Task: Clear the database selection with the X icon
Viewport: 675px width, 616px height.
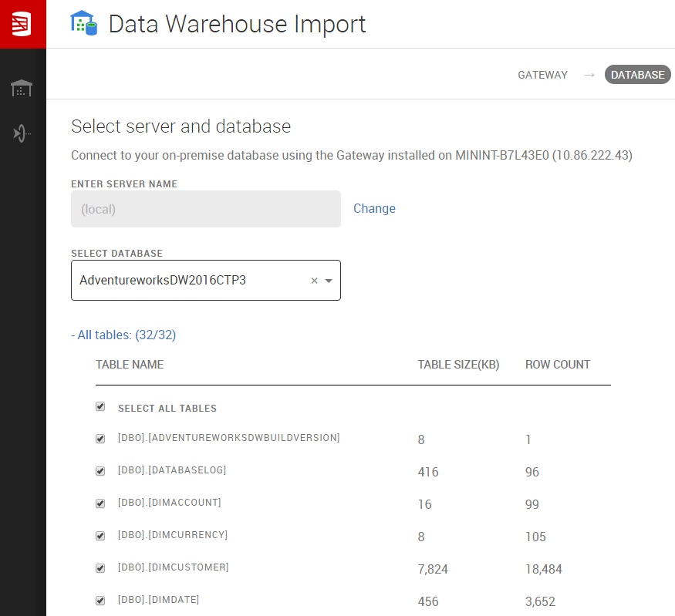Action: tap(313, 281)
